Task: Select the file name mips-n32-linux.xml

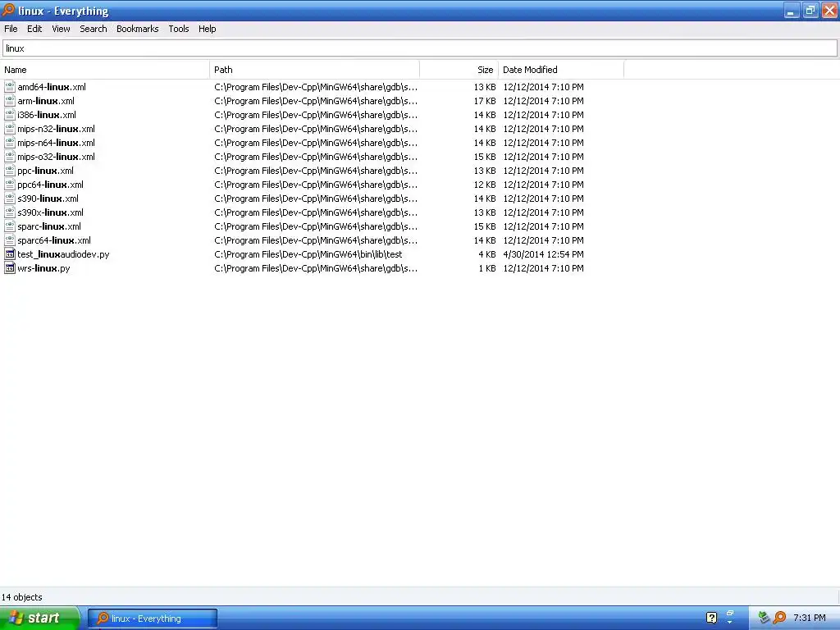Action: [x=57, y=129]
